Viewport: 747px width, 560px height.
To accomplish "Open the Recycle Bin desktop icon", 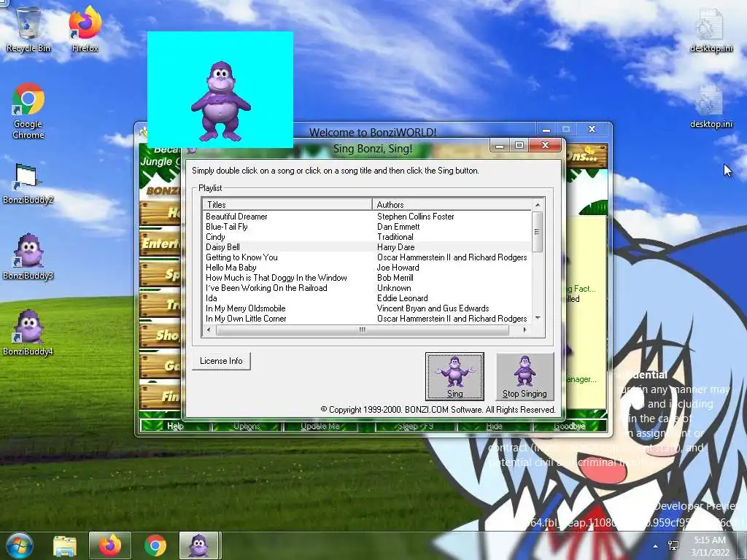I will click(28, 29).
